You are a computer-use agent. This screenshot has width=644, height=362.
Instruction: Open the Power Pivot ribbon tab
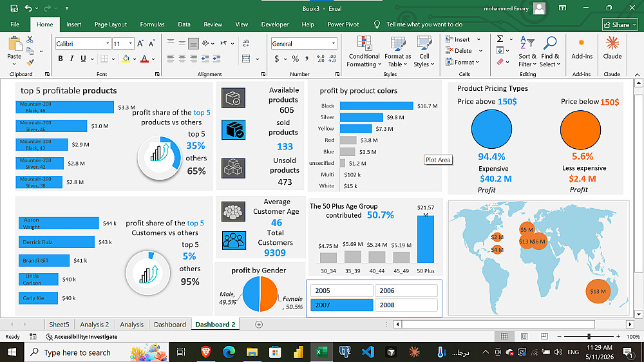[343, 24]
